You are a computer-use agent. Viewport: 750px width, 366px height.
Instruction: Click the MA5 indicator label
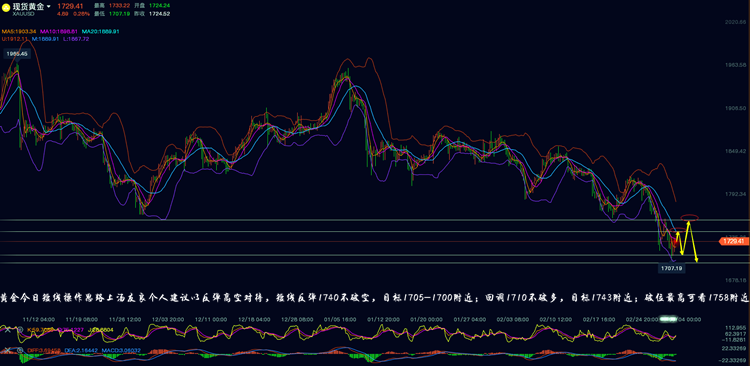20,31
